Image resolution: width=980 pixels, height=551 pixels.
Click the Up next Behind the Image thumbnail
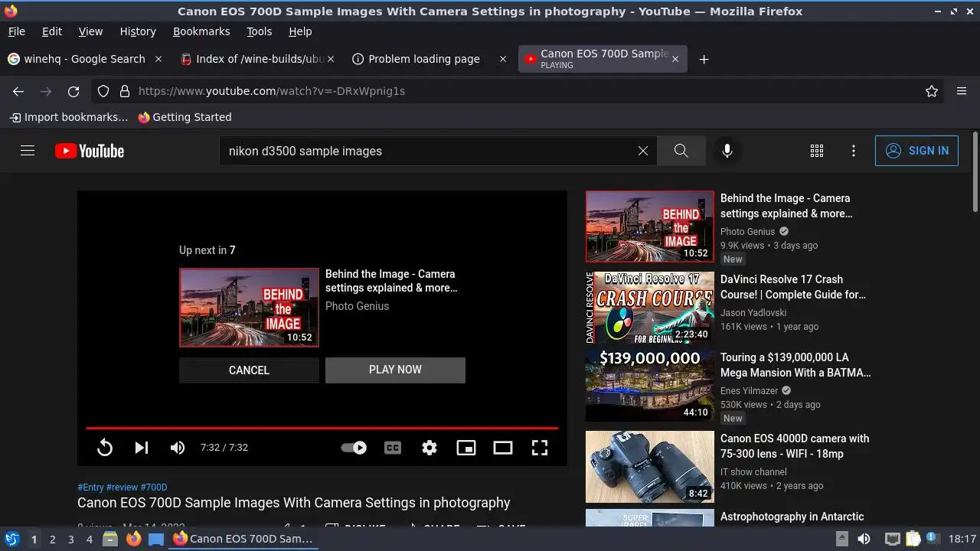click(249, 308)
